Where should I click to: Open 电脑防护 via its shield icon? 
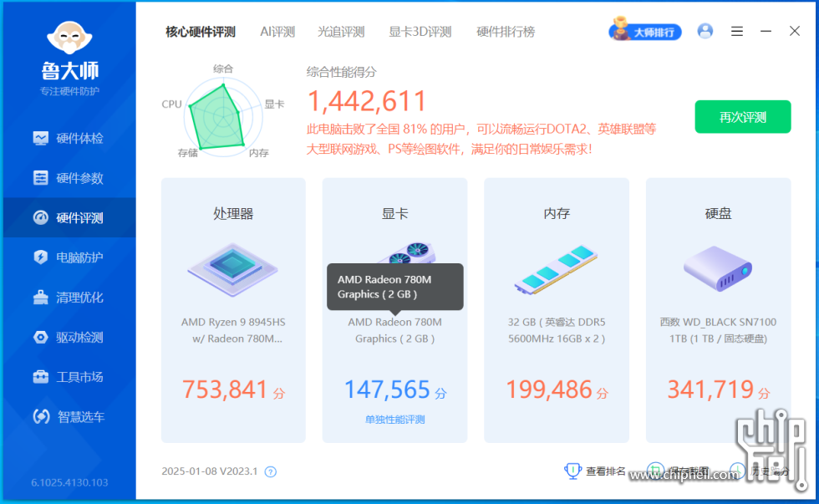click(40, 257)
